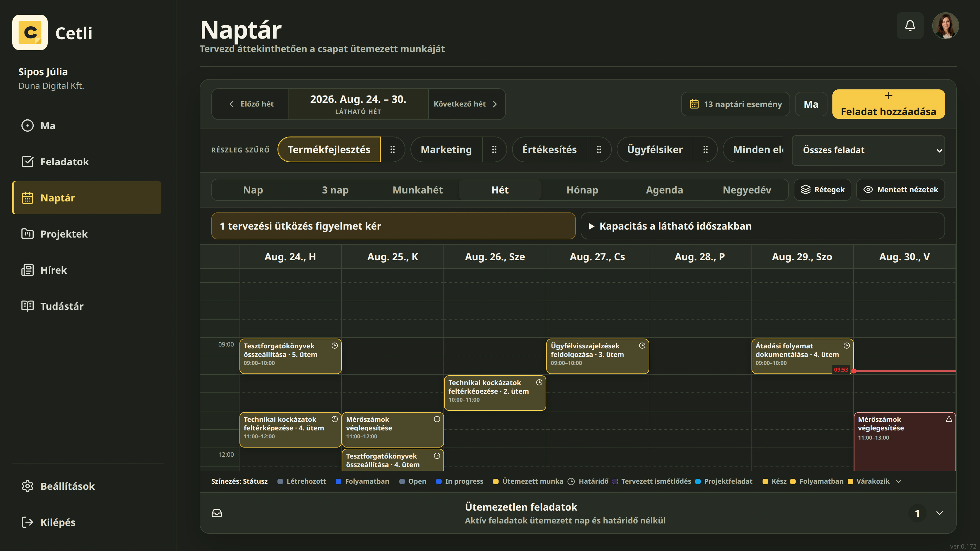The height and width of the screenshot is (551, 980).
Task: Toggle the Termékfejlesztés department filter
Action: point(329,149)
